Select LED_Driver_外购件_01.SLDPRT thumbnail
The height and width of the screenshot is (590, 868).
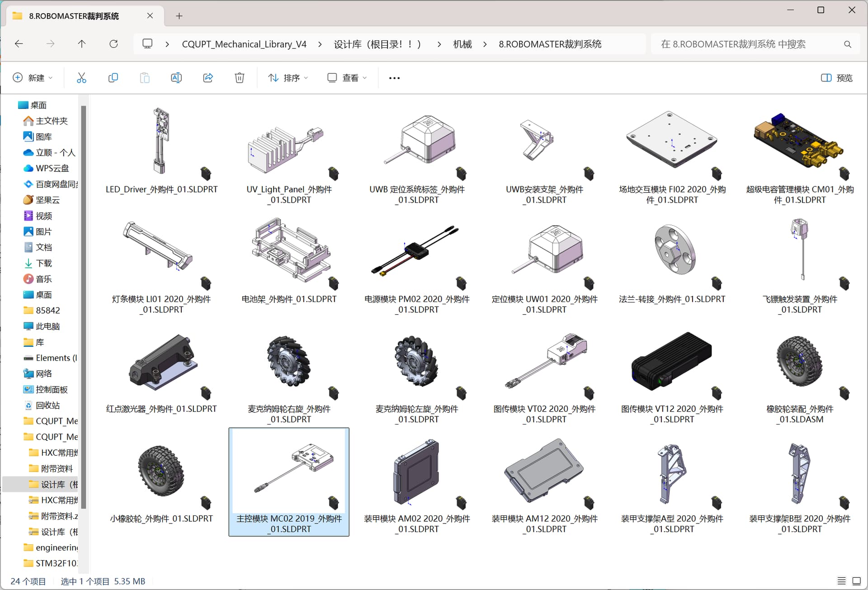(x=161, y=141)
